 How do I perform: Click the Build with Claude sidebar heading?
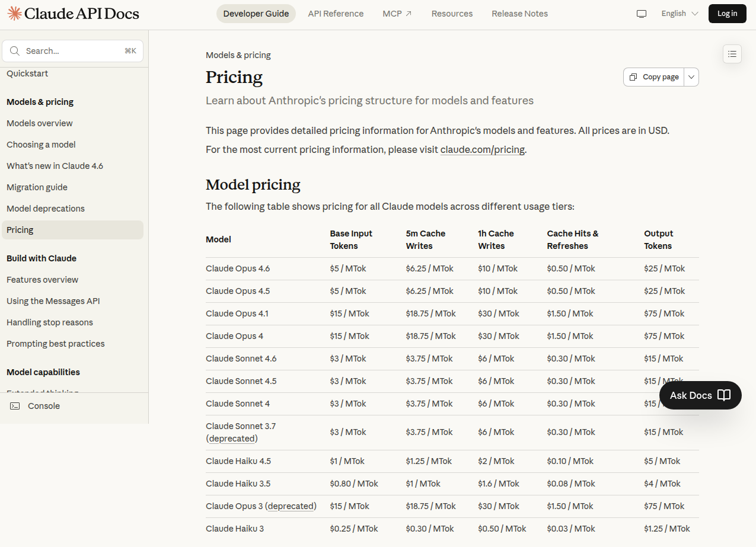42,258
